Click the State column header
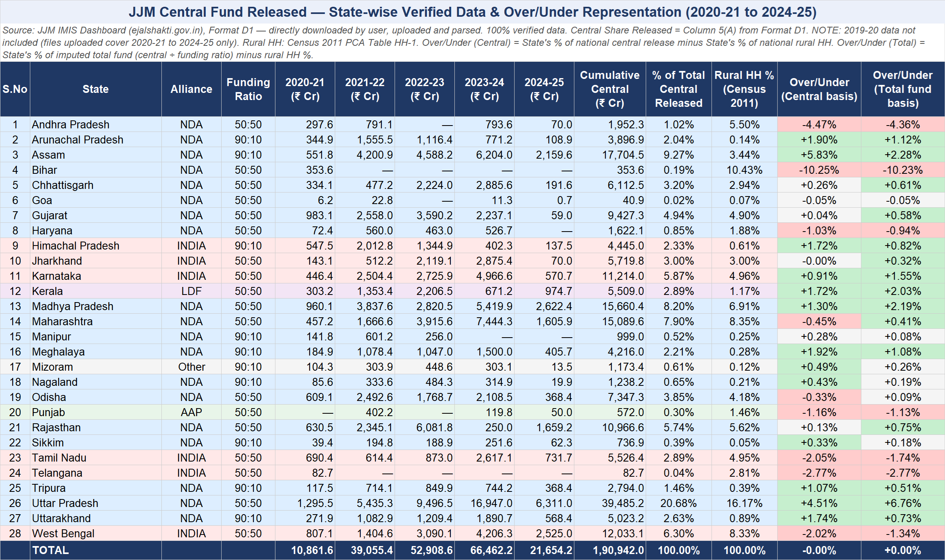Screen dimensions: 945x560 click(95, 89)
